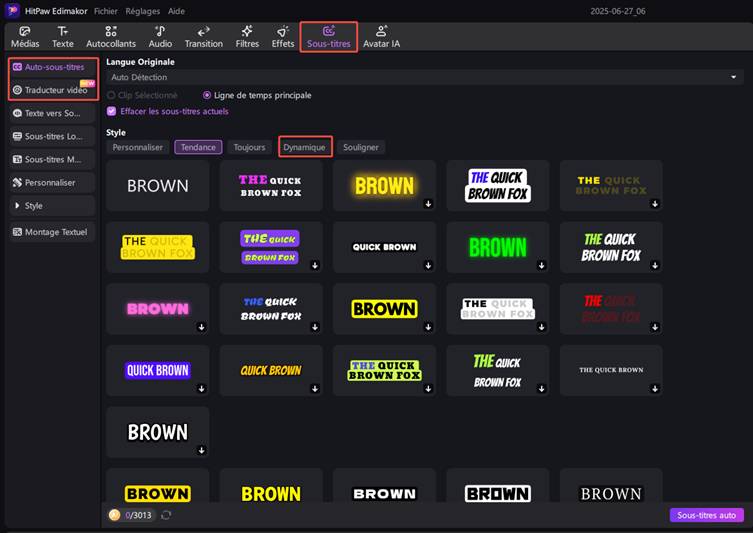Select the Clip Sélectionné radio button
The width and height of the screenshot is (753, 533).
coord(111,96)
